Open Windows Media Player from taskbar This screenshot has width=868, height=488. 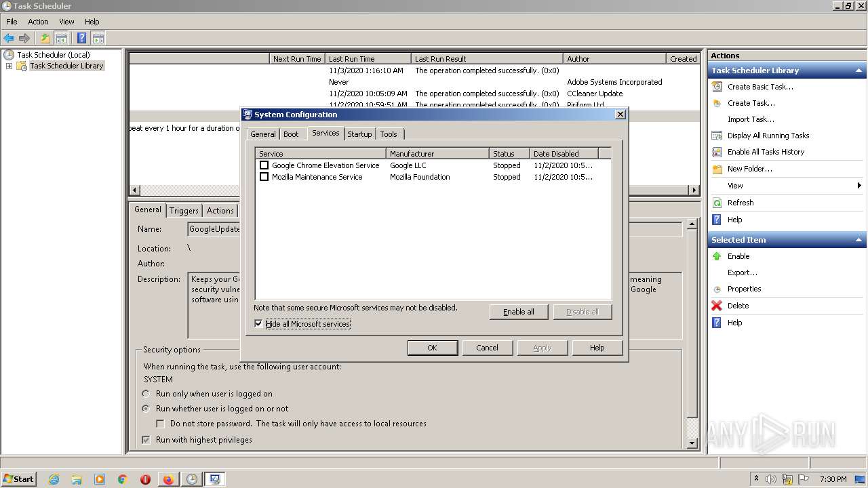tap(100, 479)
